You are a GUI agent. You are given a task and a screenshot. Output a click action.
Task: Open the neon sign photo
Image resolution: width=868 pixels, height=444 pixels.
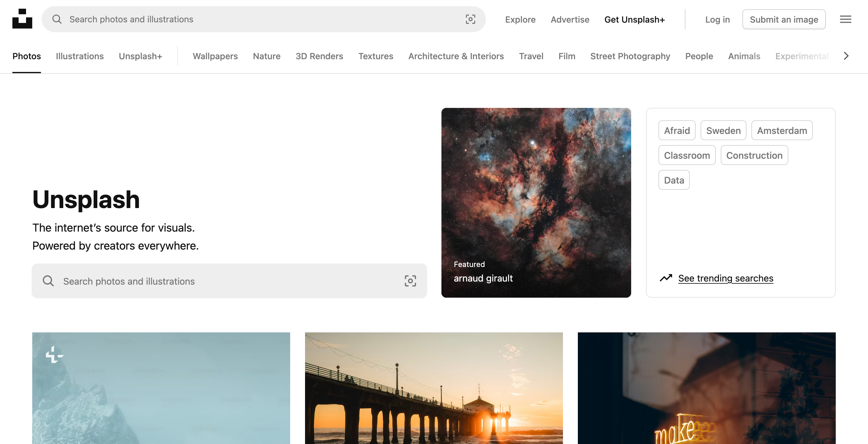[706, 388]
